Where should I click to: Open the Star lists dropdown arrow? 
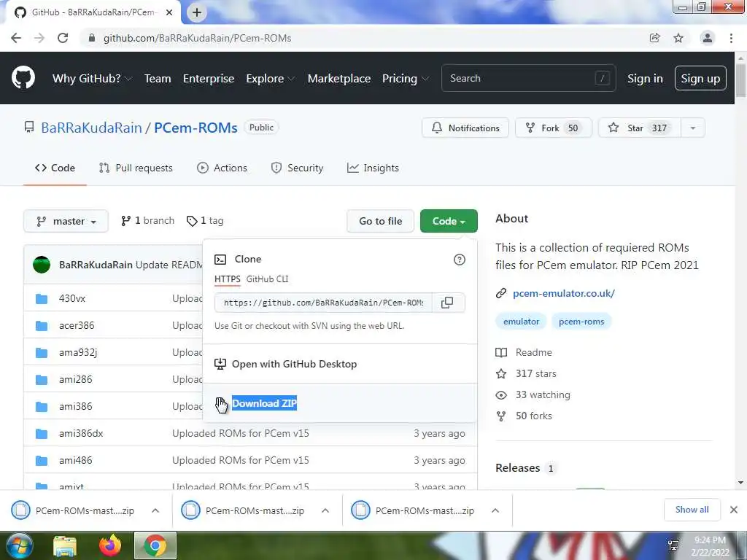point(693,128)
